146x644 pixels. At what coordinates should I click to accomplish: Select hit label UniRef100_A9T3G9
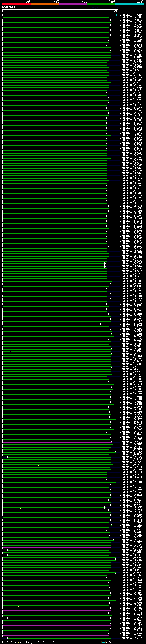[x=131, y=35]
